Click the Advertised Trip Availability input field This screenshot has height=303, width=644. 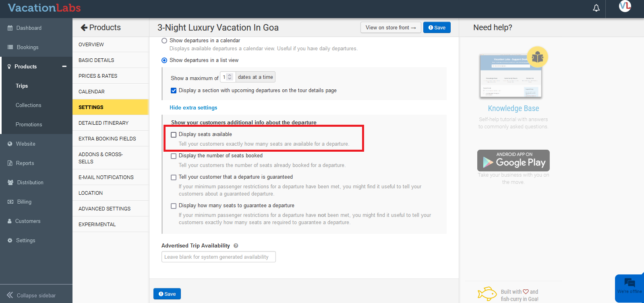pos(218,257)
